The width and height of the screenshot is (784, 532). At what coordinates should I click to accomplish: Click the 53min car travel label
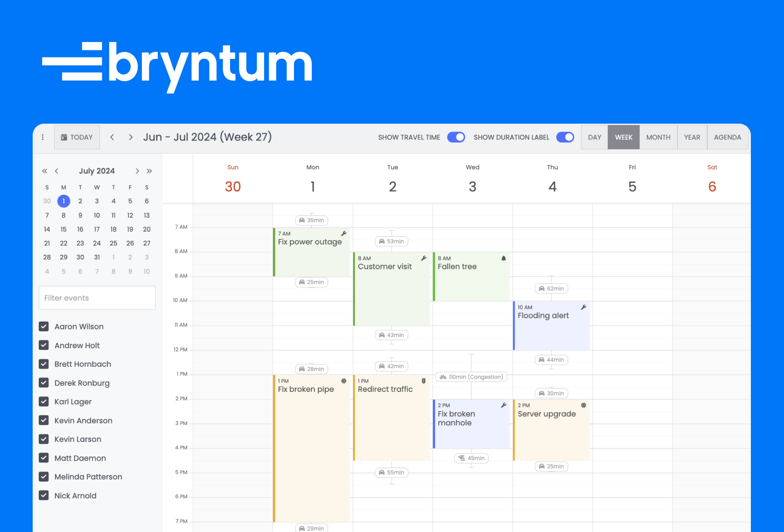click(392, 241)
